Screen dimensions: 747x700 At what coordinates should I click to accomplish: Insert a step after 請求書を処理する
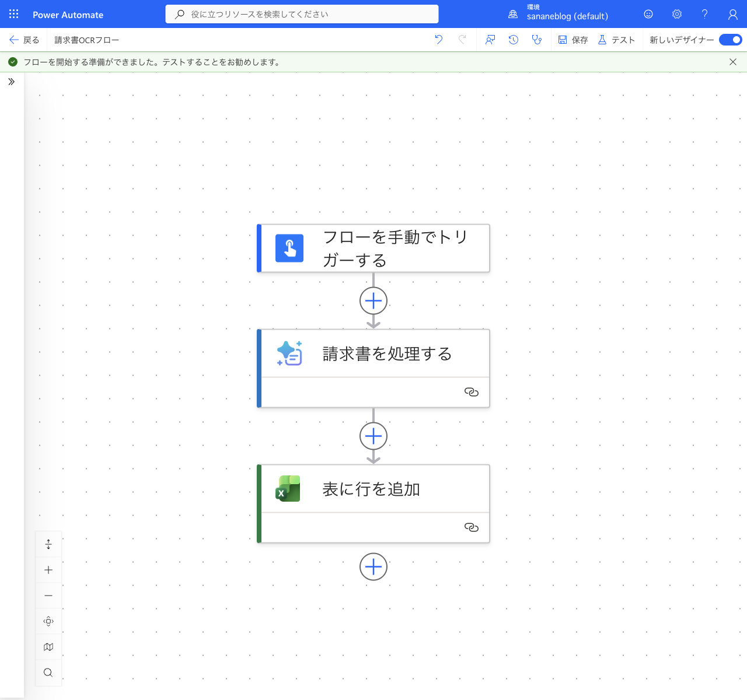pyautogui.click(x=373, y=436)
